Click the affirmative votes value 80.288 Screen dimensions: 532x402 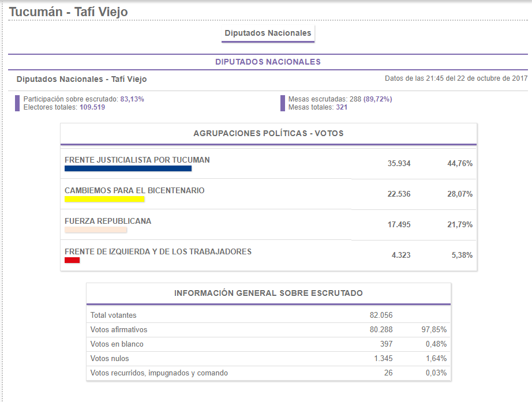[381, 329]
